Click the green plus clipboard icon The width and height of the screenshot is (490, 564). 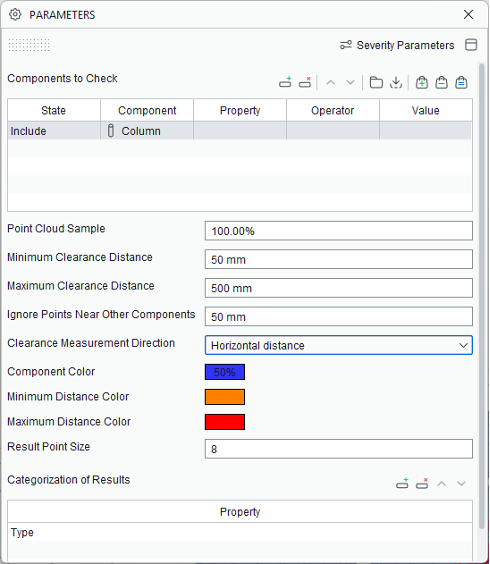(x=422, y=82)
